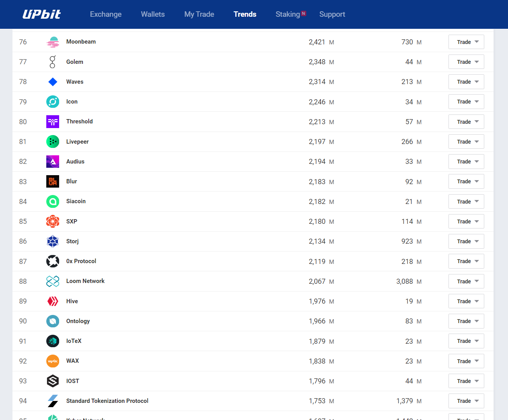Click the Loom Network coin name
Image resolution: width=508 pixels, height=420 pixels.
[x=86, y=281]
